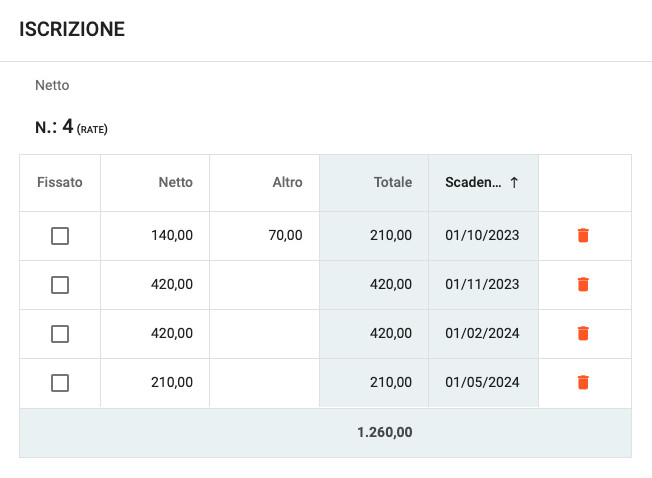Enable Fissato checkbox for 01/02/2024 row
Screen dimensions: 652x478
pos(60,334)
